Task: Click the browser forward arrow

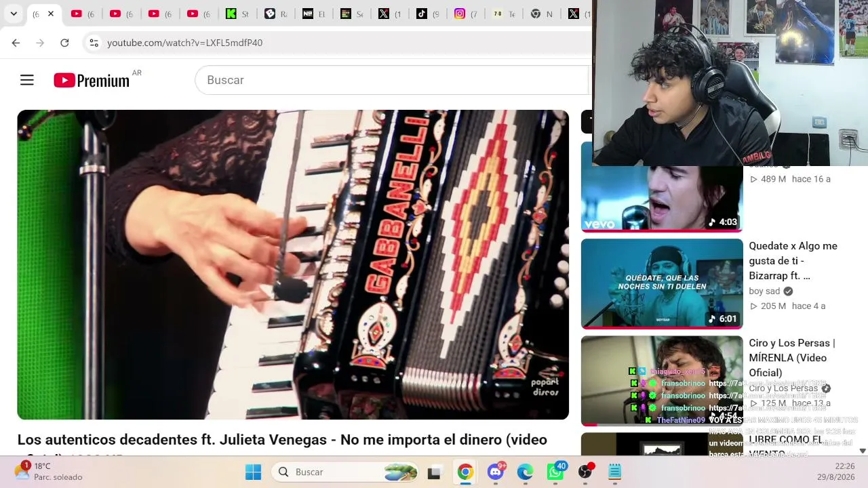Action: pyautogui.click(x=40, y=43)
